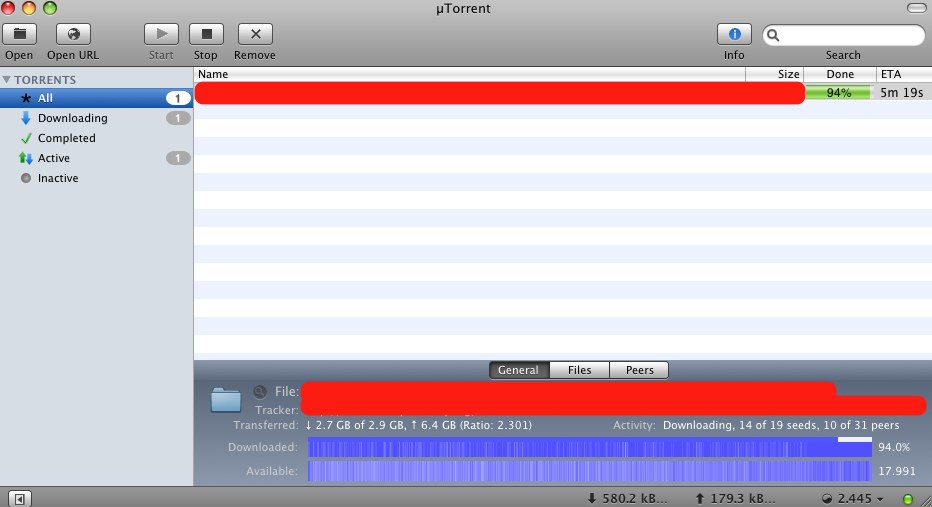
Task: Toggle sidebar with bottom-left collapse button
Action: click(x=20, y=498)
